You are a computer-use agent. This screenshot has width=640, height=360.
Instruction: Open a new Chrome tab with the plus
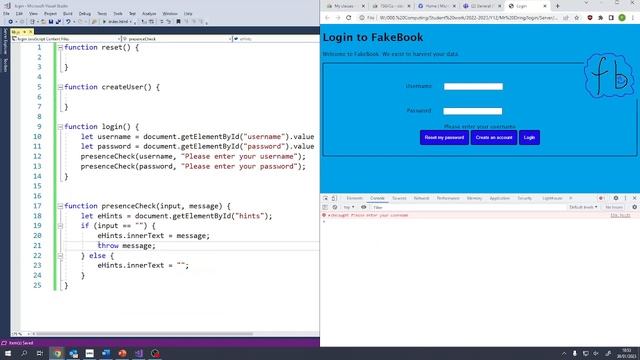point(558,6)
